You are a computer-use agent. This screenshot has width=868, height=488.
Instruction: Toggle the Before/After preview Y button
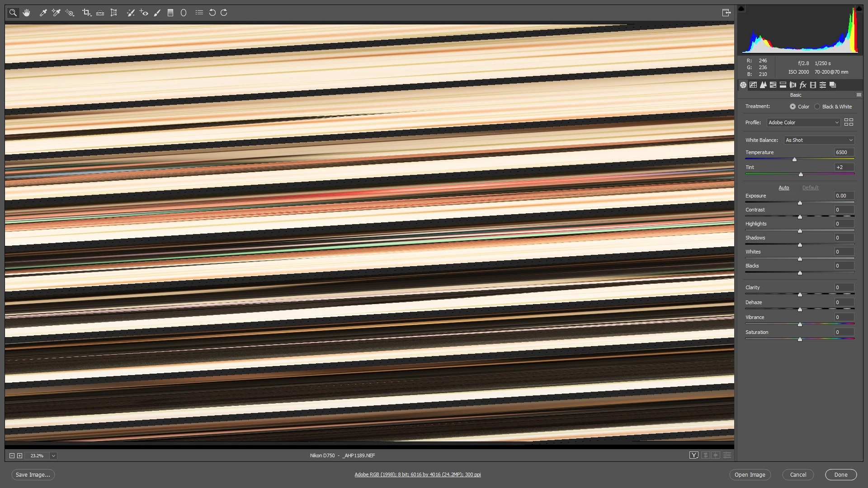[693, 455]
